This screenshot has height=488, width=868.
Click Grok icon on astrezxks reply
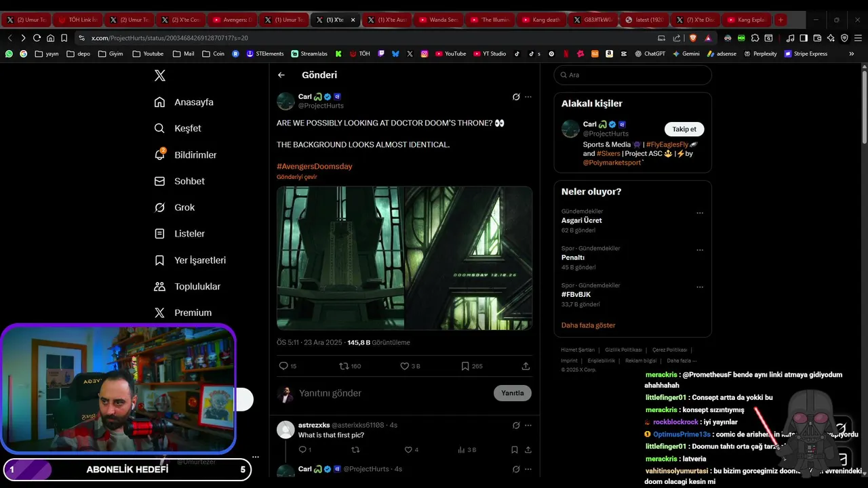[x=516, y=425]
